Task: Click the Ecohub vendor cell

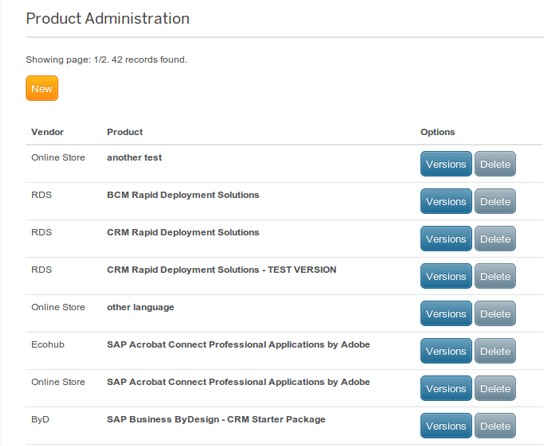Action: [x=48, y=345]
